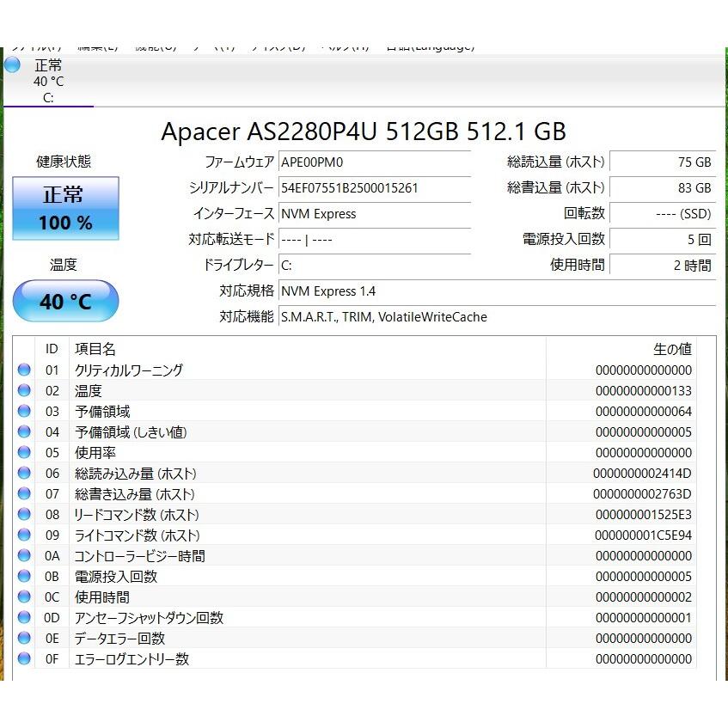Click the status circle for row 03 予備領域

(24, 411)
